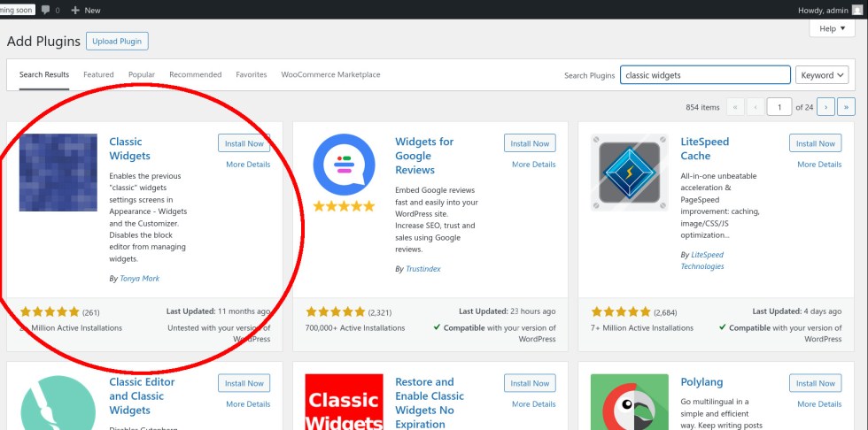The width and height of the screenshot is (868, 430).
Task: Jump to the last results page arrow
Action: [x=846, y=107]
